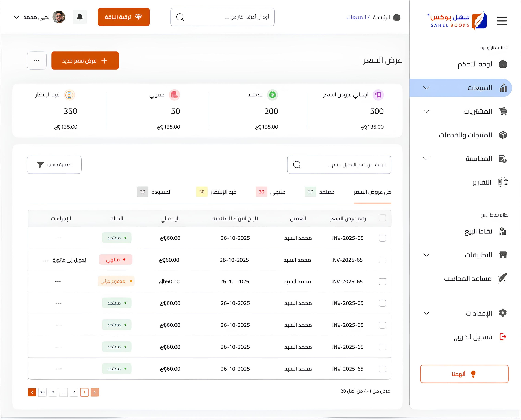Expand the المشتريات sidebar chevron
Image resolution: width=521 pixels, height=420 pixels.
426,111
